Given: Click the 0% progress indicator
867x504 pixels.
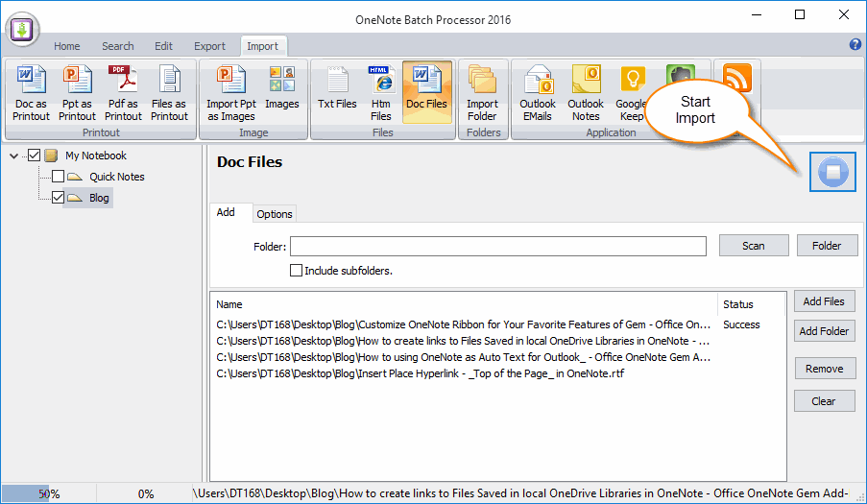Looking at the screenshot, I should point(145,493).
